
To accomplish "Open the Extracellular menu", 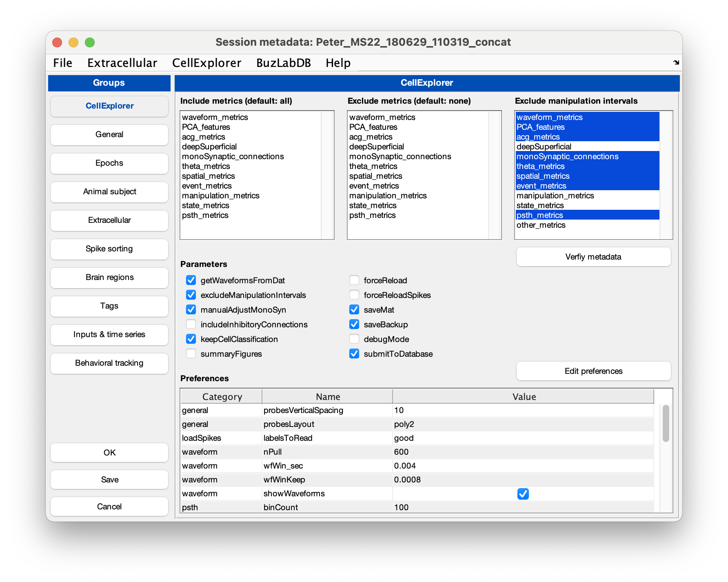I will point(122,63).
